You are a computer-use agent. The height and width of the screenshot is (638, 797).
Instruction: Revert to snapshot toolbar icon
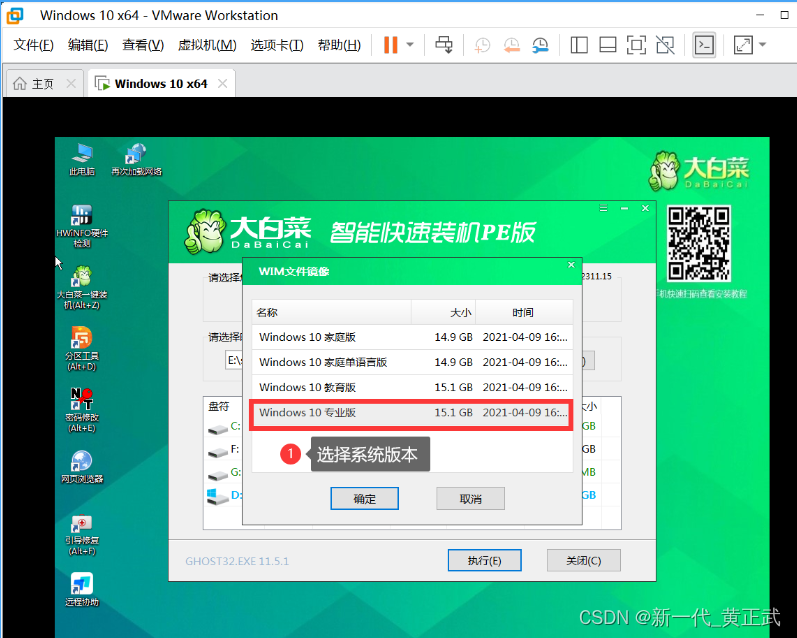[x=511, y=45]
